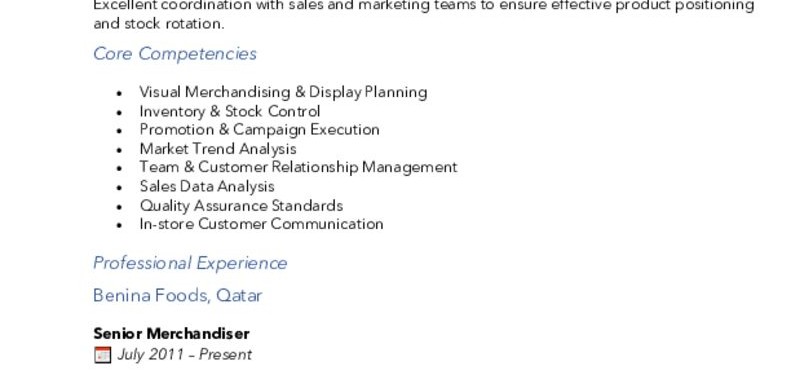Click the In-store Customer Communication item
The image size is (791, 370).
pos(261,224)
